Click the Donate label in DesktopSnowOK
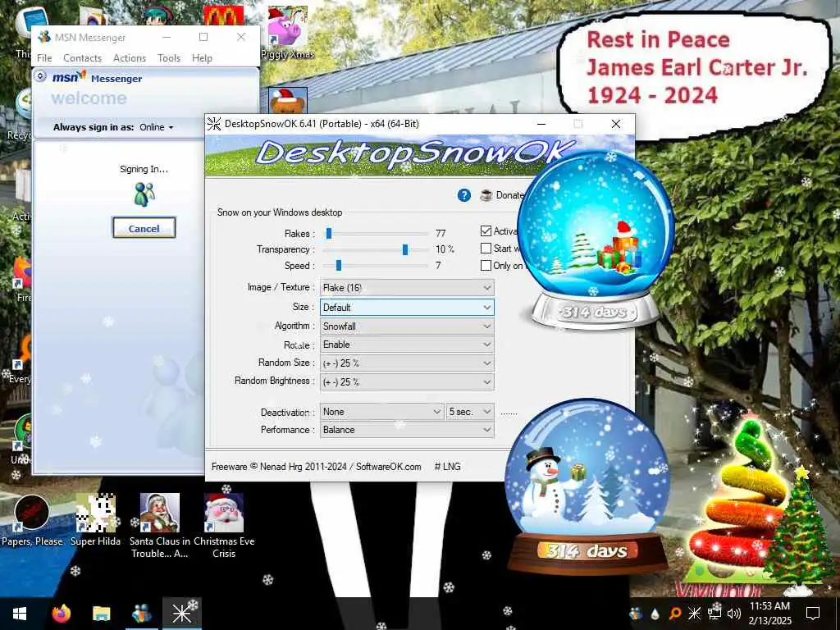The height and width of the screenshot is (630, 840). 509,195
